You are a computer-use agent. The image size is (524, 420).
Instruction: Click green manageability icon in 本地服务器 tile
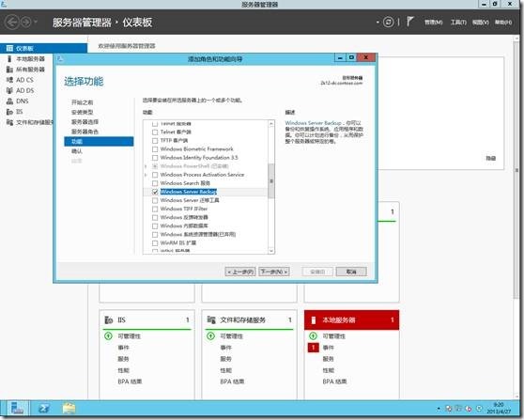point(313,335)
